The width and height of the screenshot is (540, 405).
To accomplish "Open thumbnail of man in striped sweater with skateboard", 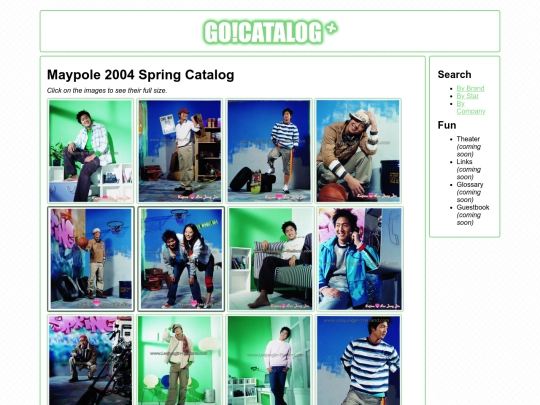I will point(269,151).
